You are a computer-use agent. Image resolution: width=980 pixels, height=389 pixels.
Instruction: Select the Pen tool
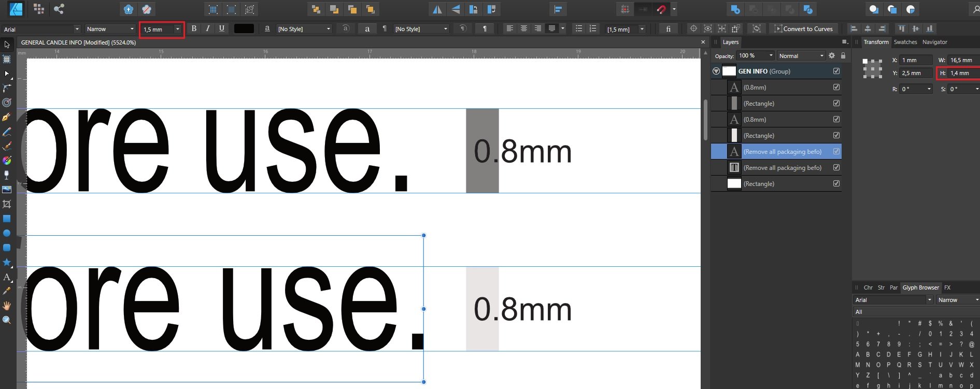click(7, 117)
